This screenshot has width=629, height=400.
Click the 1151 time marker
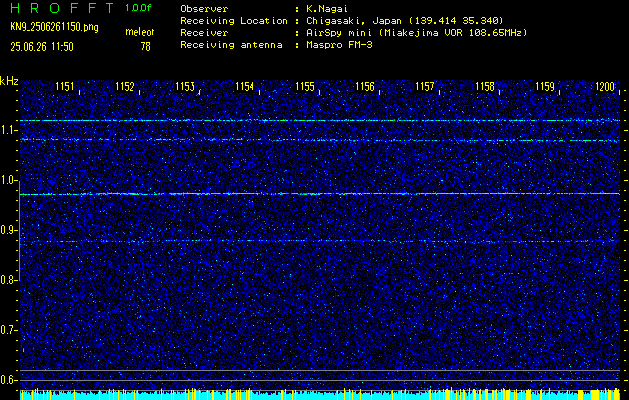click(x=65, y=86)
